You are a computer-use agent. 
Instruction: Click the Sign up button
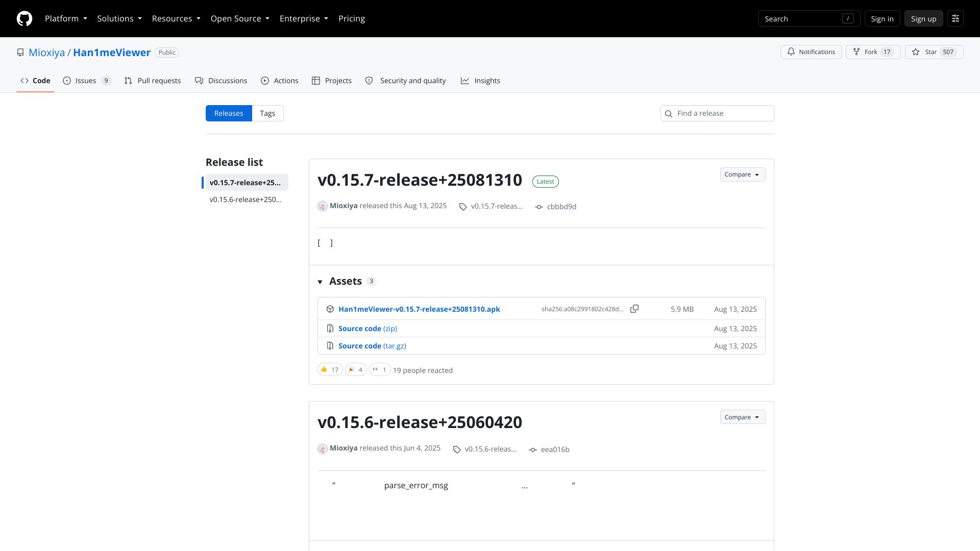point(923,18)
